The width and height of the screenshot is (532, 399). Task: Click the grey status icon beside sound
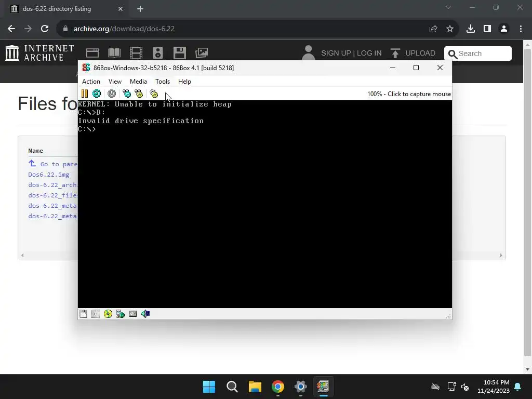133,314
